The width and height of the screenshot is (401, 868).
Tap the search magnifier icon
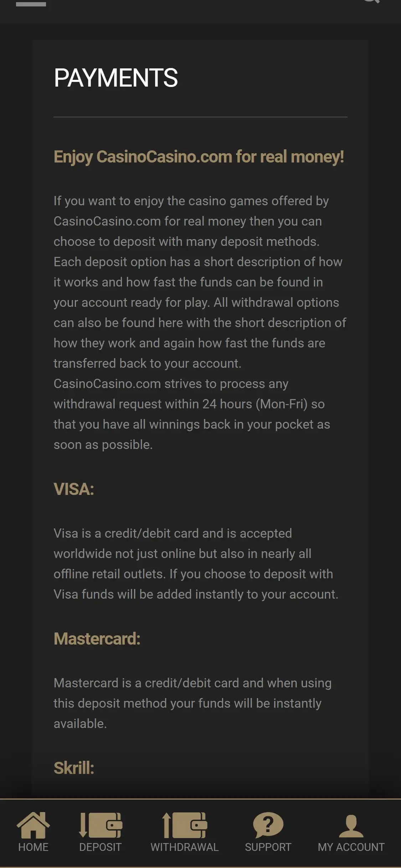point(371,2)
